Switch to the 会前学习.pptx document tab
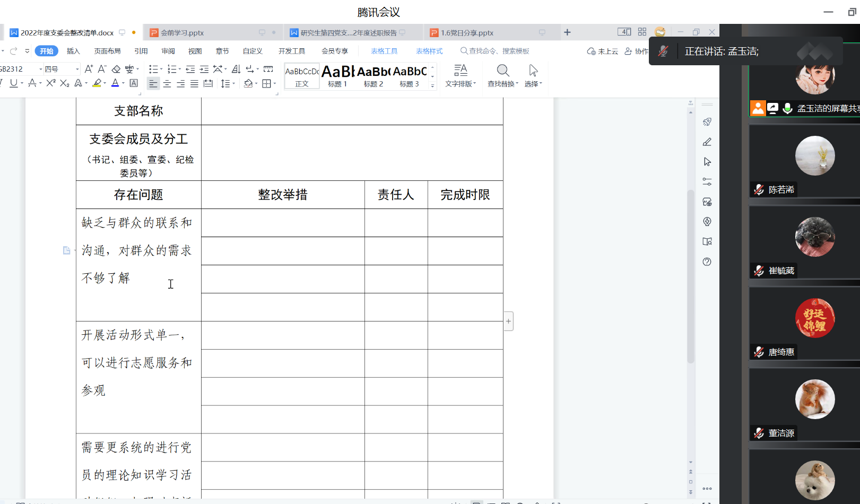Image resolution: width=860 pixels, height=504 pixels. point(183,33)
